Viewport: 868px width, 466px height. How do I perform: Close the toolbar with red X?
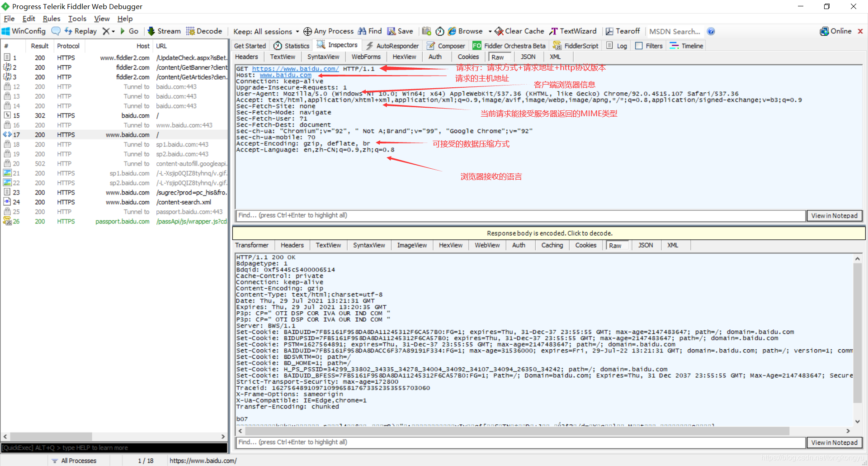[x=860, y=31]
